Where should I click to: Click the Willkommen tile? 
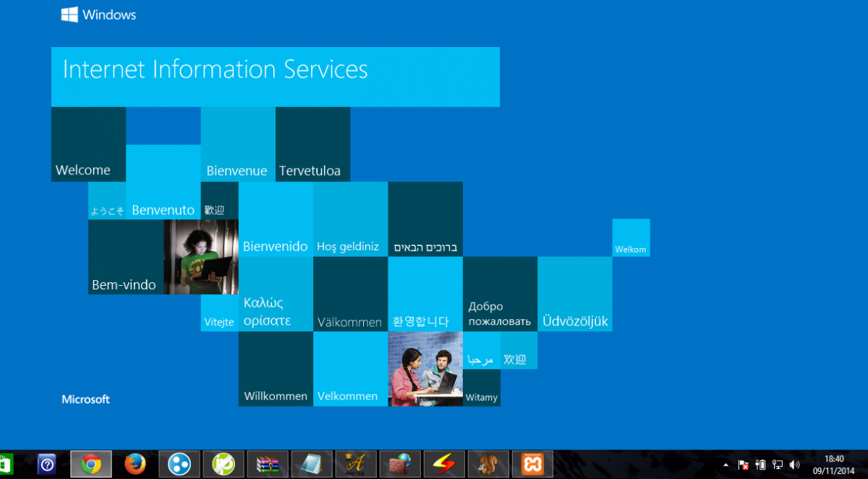(x=276, y=369)
